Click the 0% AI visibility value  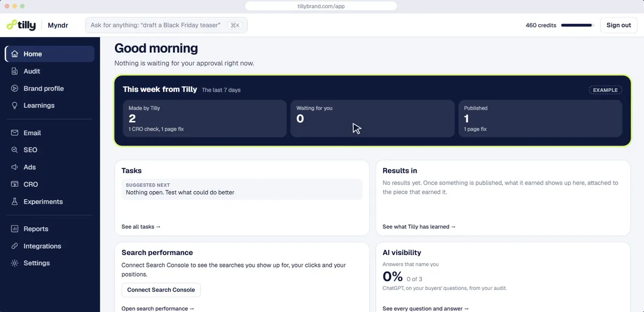pyautogui.click(x=392, y=277)
